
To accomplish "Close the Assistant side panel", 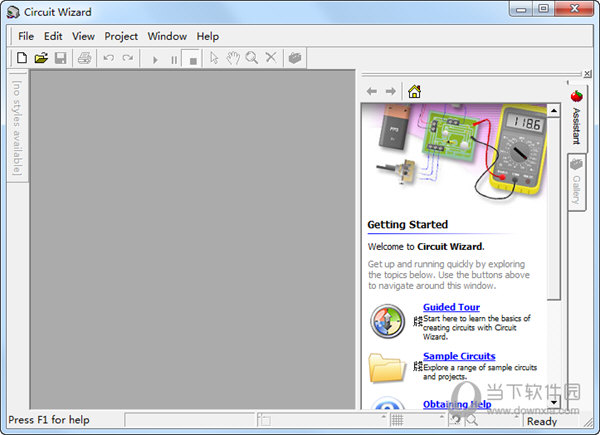I will click(x=587, y=73).
